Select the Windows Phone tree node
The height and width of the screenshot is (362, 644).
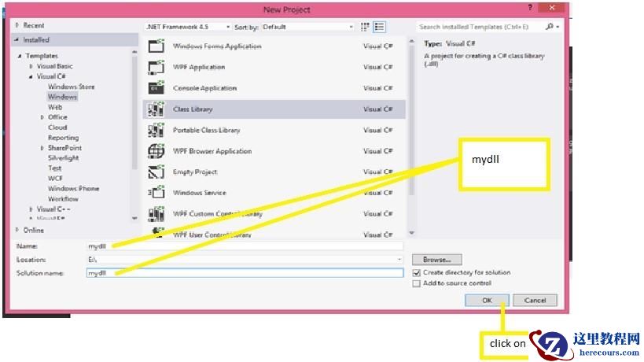(73, 189)
